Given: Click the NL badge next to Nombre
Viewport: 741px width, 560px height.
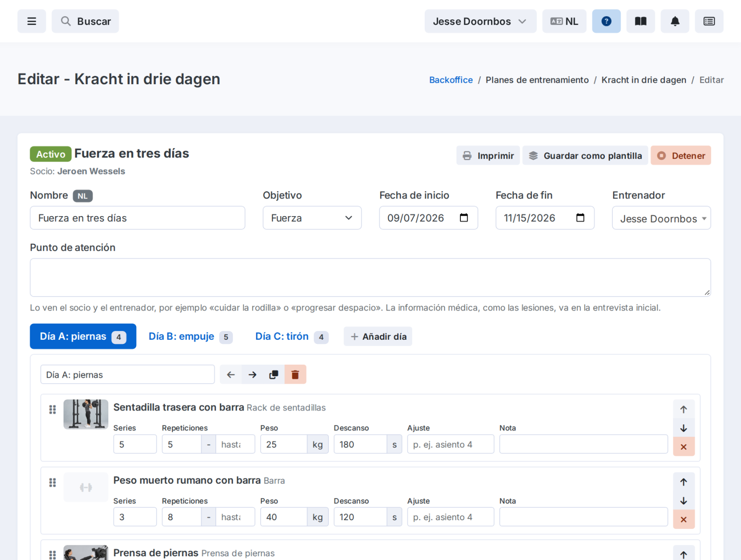Looking at the screenshot, I should 82,196.
